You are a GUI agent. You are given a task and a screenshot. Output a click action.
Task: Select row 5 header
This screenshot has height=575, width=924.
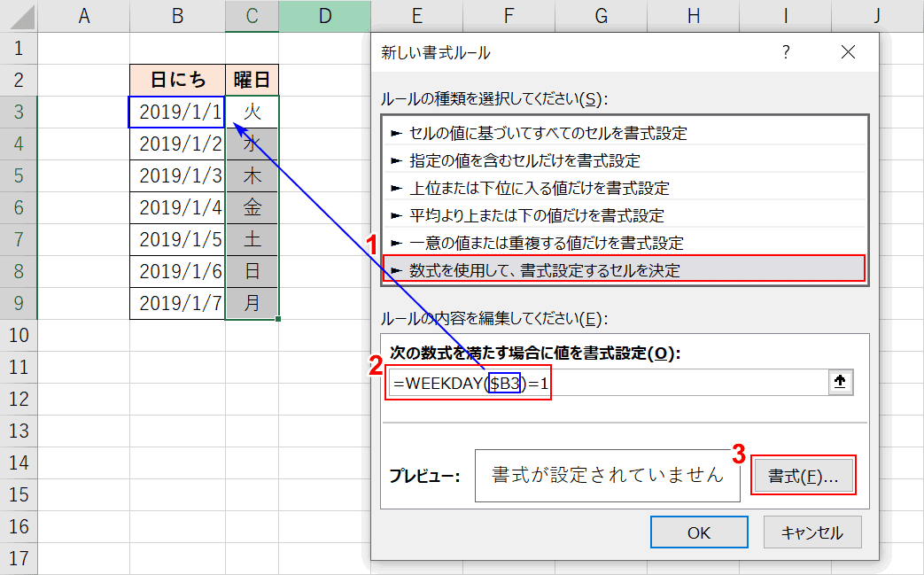(x=19, y=175)
